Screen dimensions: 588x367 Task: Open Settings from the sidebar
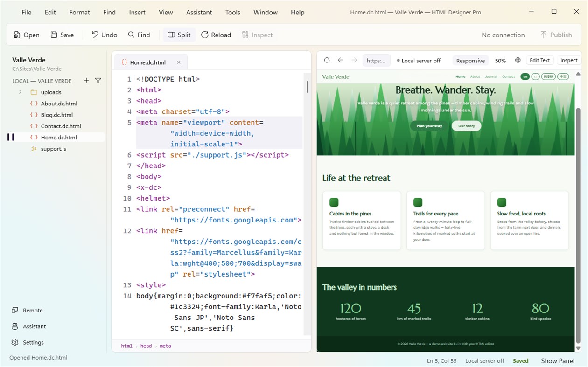[28, 342]
